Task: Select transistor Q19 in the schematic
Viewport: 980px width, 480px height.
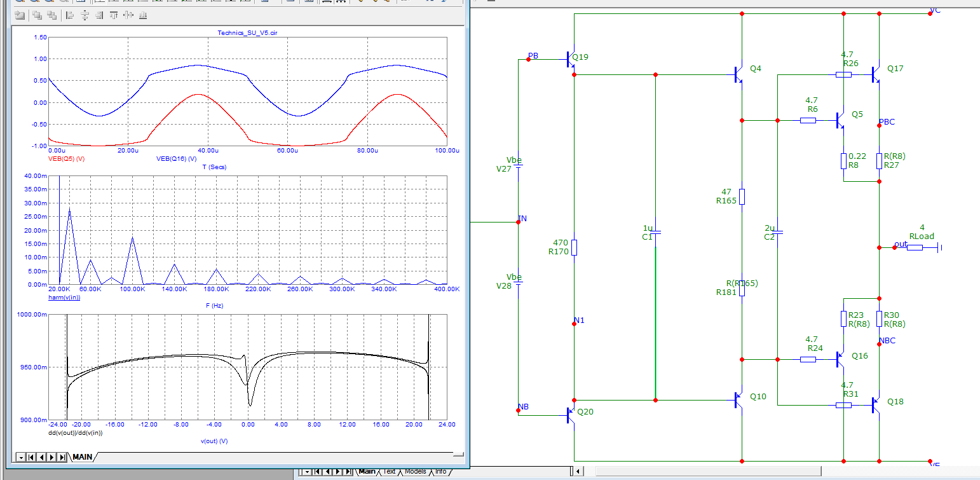Action: [570, 61]
